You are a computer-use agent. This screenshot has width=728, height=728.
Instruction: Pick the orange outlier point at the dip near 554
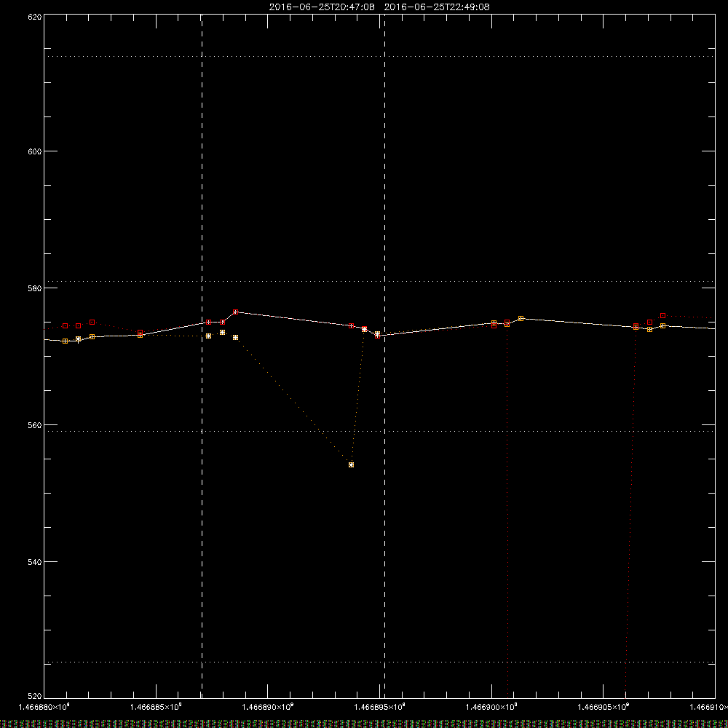tap(351, 464)
